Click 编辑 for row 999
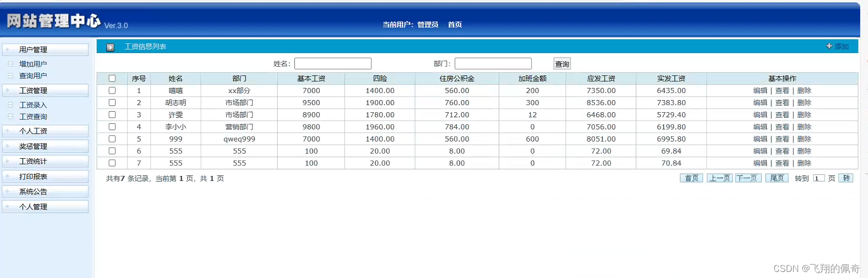Screen dimensions: 868x278 [x=760, y=139]
